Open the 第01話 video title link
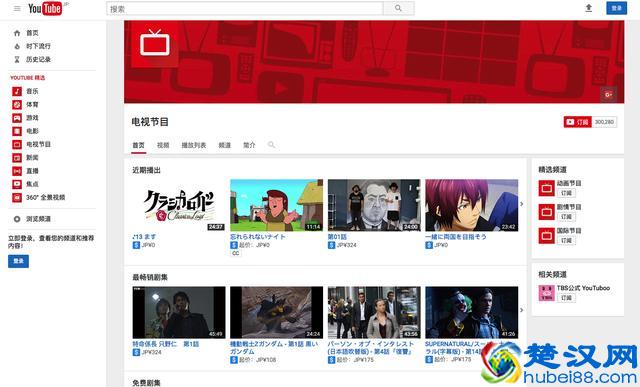The image size is (640, 387). [x=337, y=237]
